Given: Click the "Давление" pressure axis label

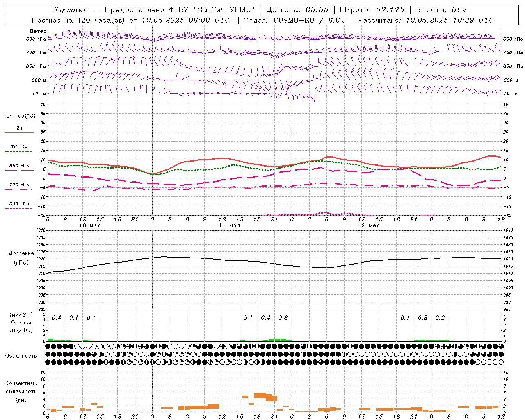Looking at the screenshot, I should coord(21,253).
